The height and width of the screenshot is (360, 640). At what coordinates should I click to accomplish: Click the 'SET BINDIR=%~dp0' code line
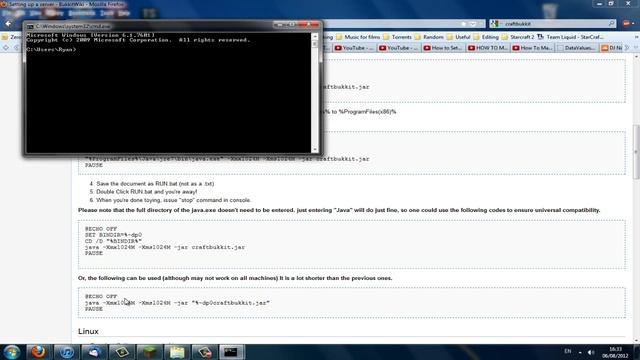[113, 235]
